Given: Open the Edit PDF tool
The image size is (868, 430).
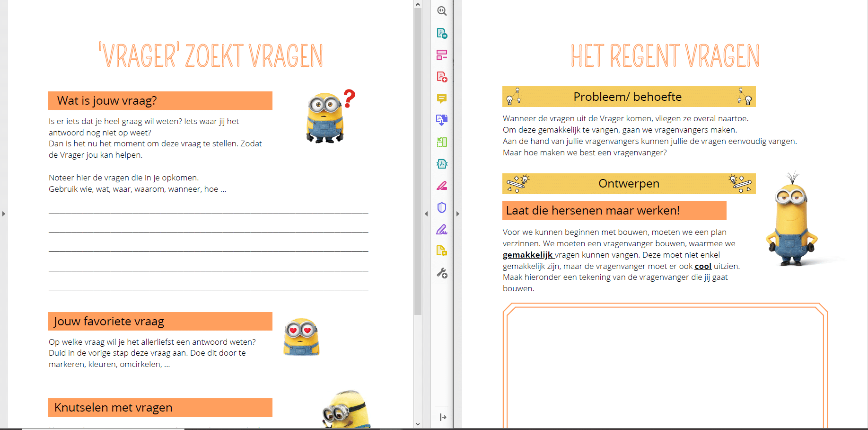Looking at the screenshot, I should tap(442, 55).
